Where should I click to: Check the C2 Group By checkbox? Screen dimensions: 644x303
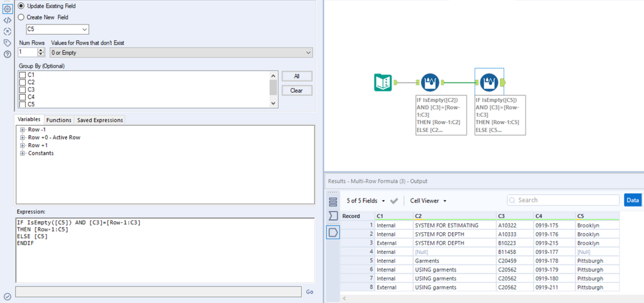pos(23,82)
